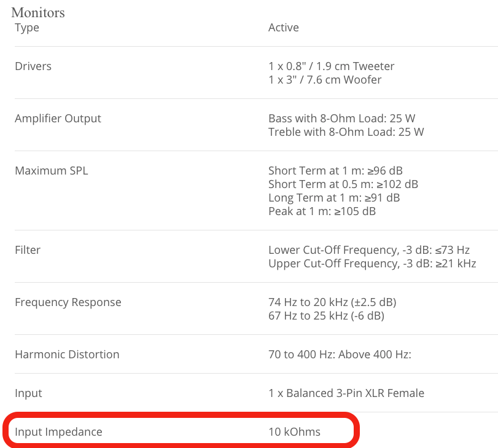Select the Amplifier Output label

coord(58,119)
